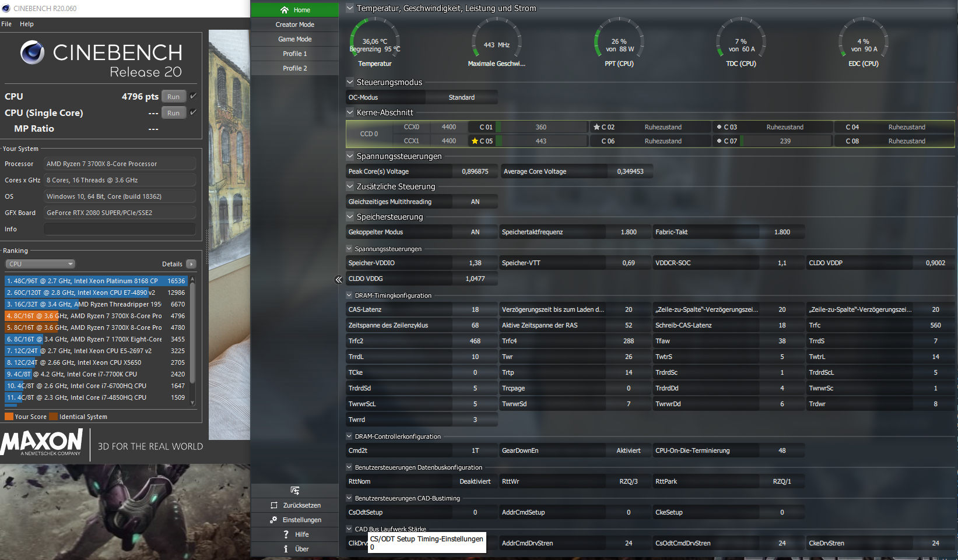This screenshot has height=560, width=958.
Task: Select the Intel Xeon Platinum 8168 ranking row
Action: tap(96, 281)
